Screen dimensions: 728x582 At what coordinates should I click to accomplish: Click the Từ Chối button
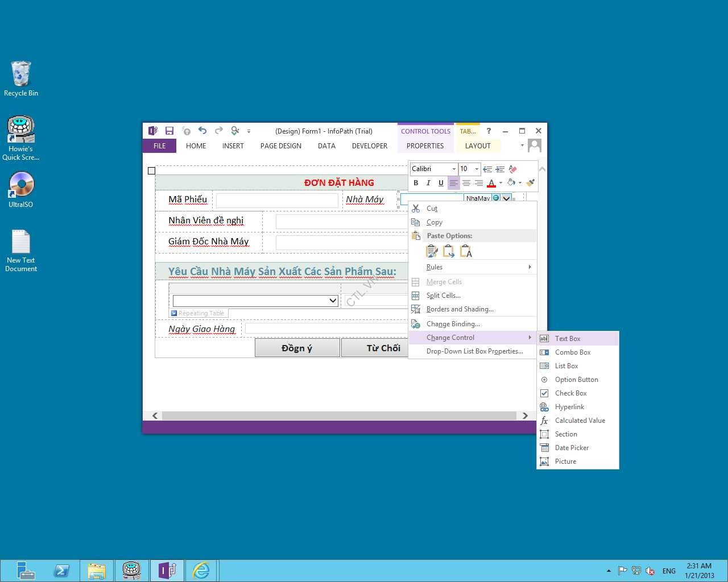[x=382, y=348]
